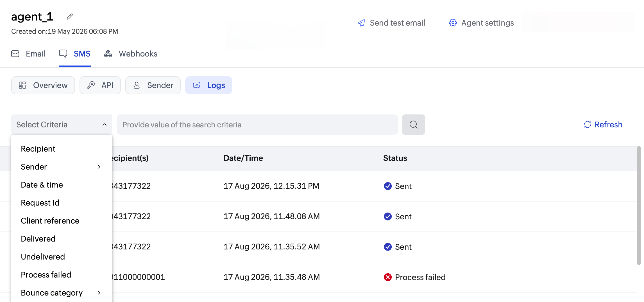Viewport: 644px width, 302px height.
Task: Expand the Sender criteria submenu arrow
Action: (x=99, y=167)
